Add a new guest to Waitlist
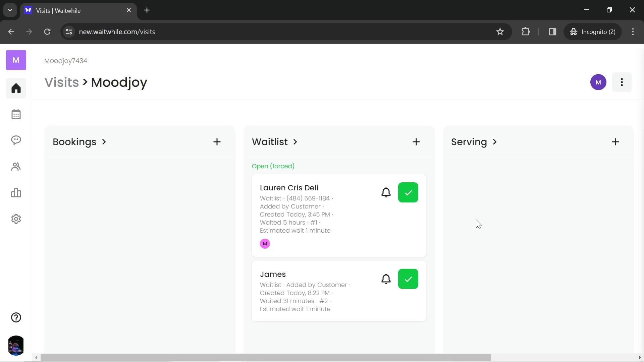 tap(416, 142)
